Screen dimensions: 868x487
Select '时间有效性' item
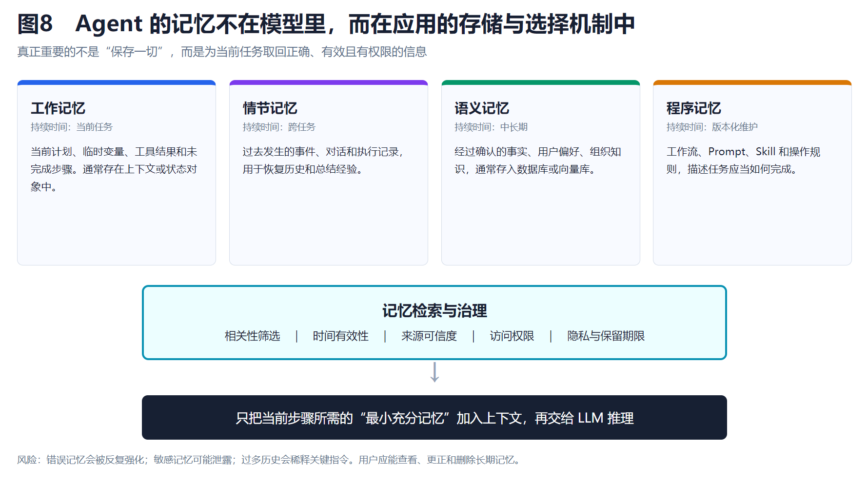340,336
